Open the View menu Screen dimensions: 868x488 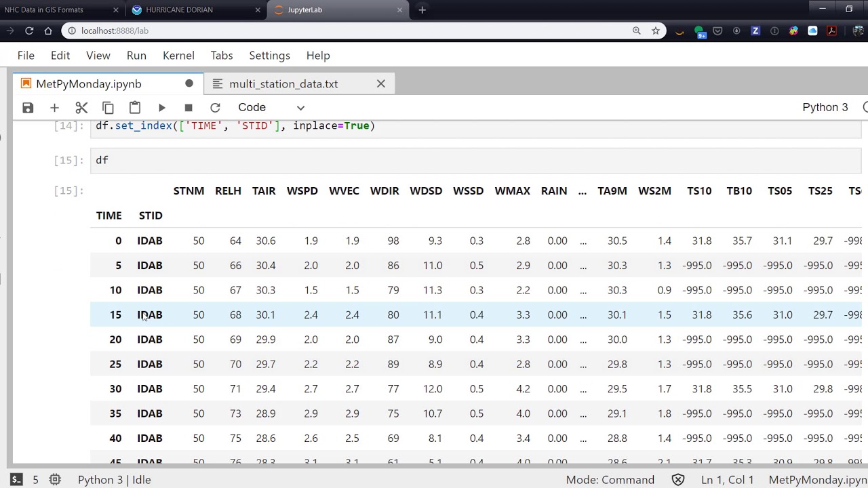tap(98, 56)
